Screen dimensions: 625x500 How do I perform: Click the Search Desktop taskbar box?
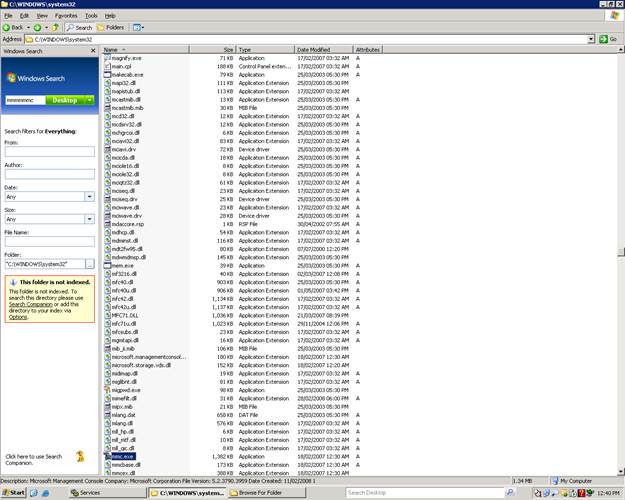425,492
